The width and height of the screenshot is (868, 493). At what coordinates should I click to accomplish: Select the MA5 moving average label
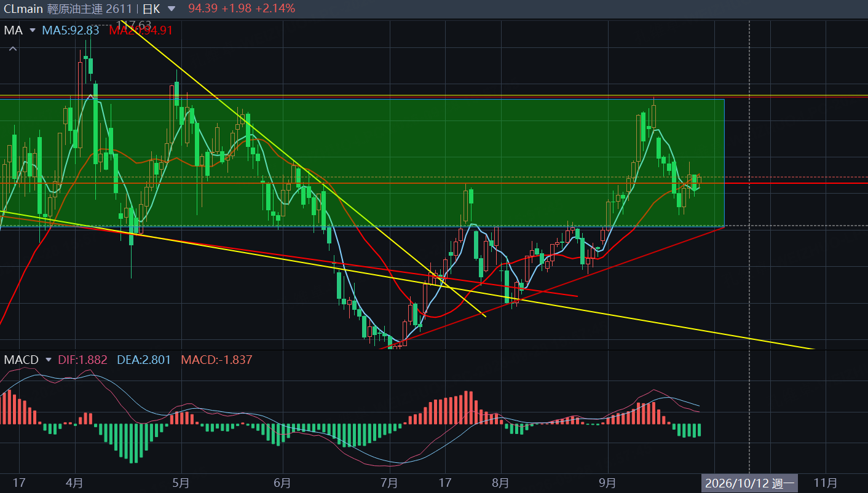(x=71, y=30)
